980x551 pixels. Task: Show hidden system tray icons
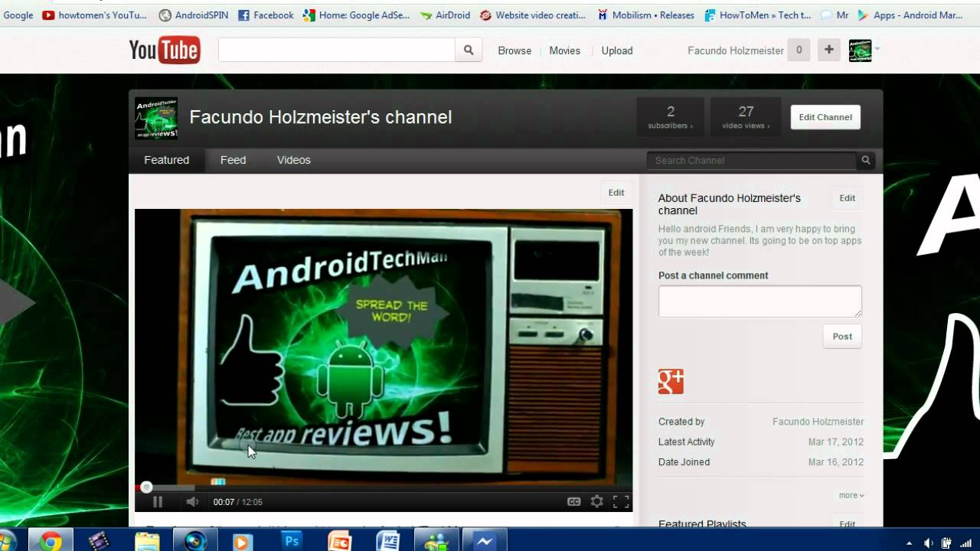click(x=909, y=543)
